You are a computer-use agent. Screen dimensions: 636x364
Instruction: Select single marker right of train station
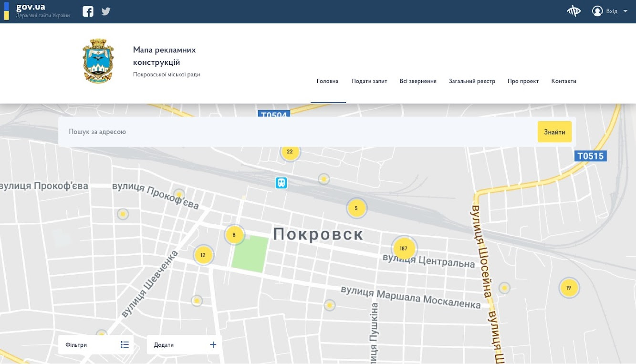pyautogui.click(x=324, y=179)
